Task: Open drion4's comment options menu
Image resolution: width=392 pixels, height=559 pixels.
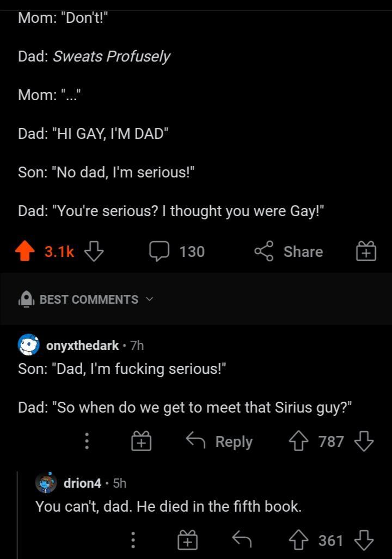Action: tap(133, 539)
